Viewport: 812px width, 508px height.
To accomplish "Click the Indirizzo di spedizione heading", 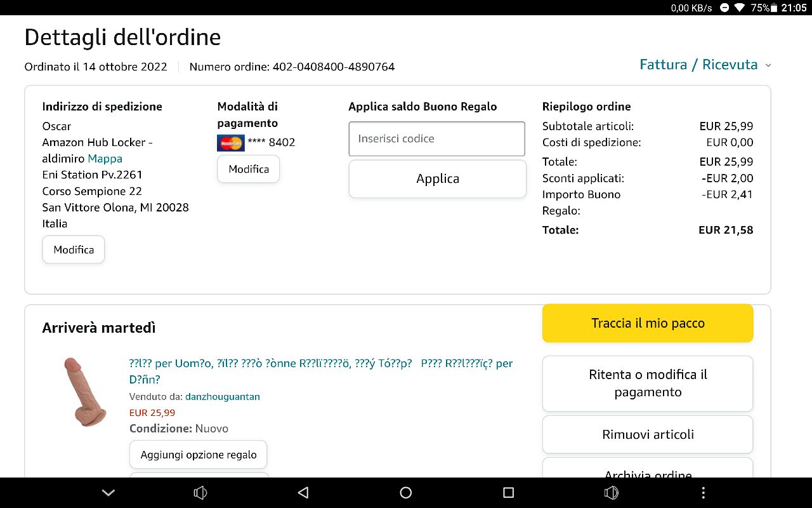I will 102,107.
